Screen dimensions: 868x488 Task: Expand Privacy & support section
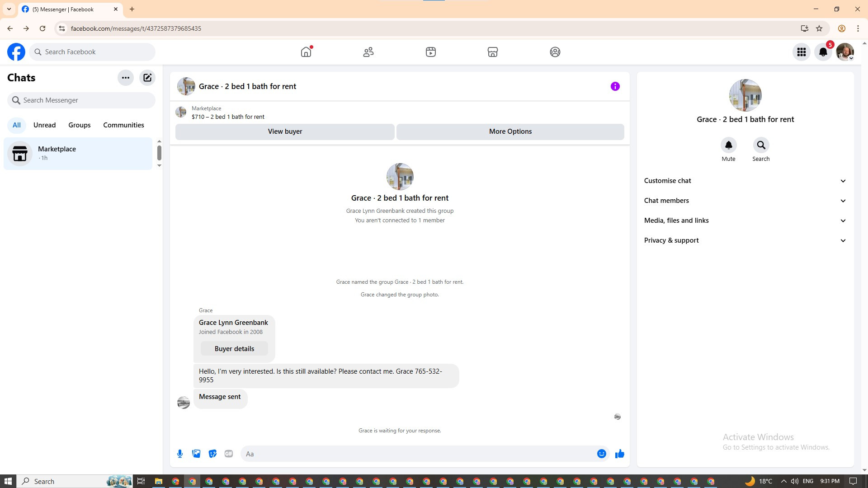pyautogui.click(x=745, y=240)
